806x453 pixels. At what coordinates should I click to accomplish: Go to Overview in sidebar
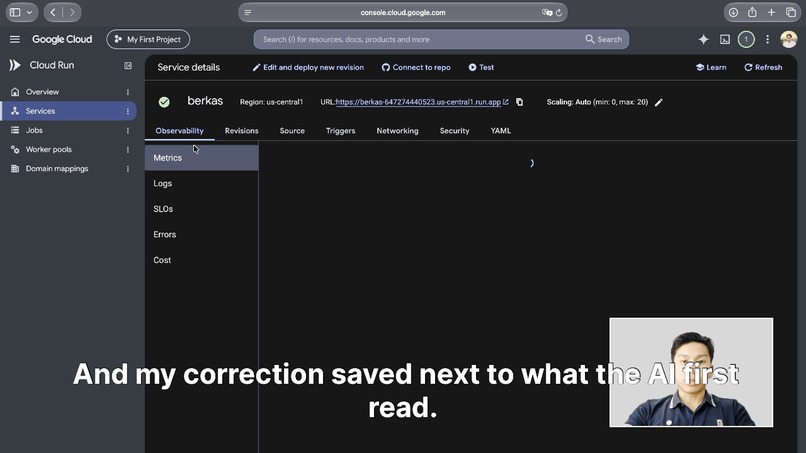(42, 92)
